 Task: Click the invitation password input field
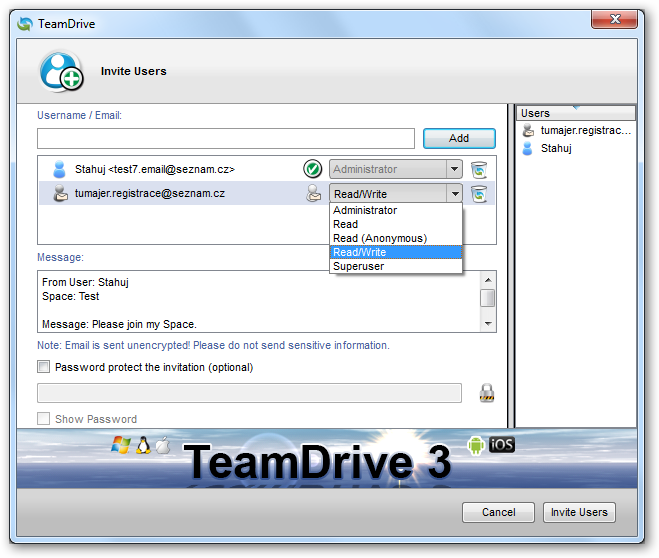coord(249,393)
